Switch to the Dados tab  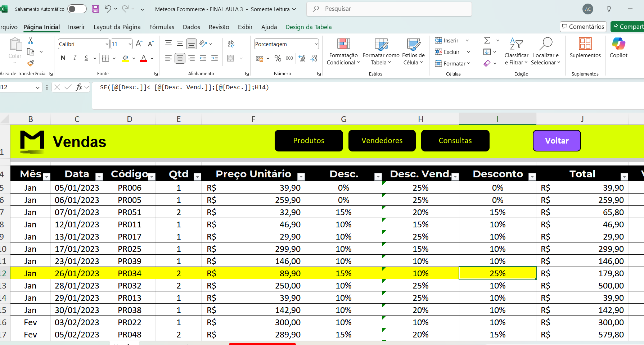pos(192,27)
